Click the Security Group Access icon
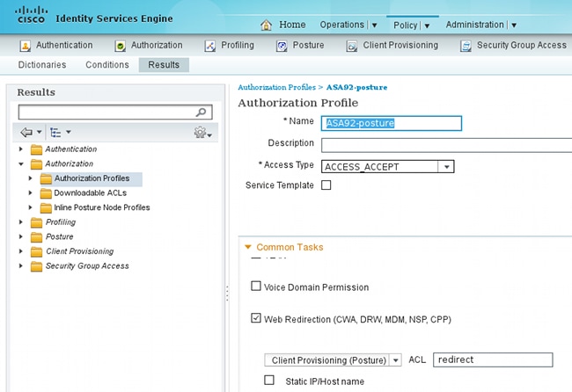Viewport: 572px width, 392px height. point(466,46)
